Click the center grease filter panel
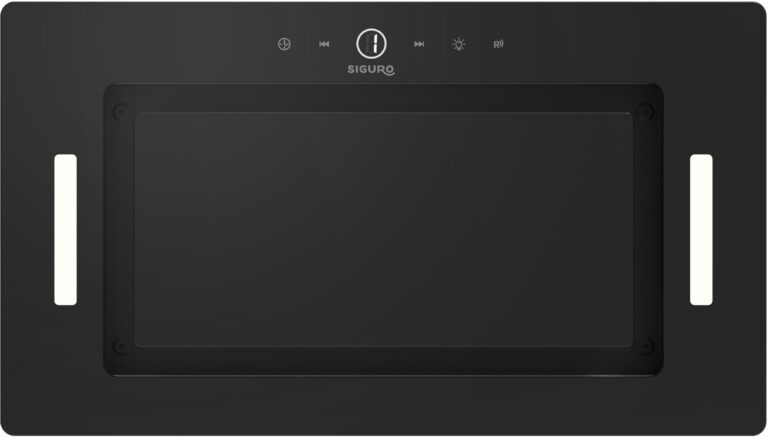Screen dimensions: 768x437 [x=384, y=230]
